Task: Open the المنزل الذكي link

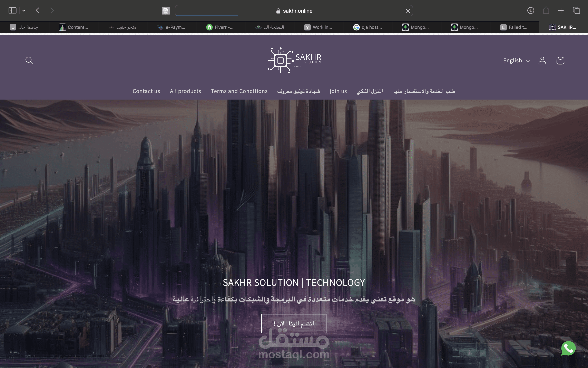Action: tap(370, 91)
